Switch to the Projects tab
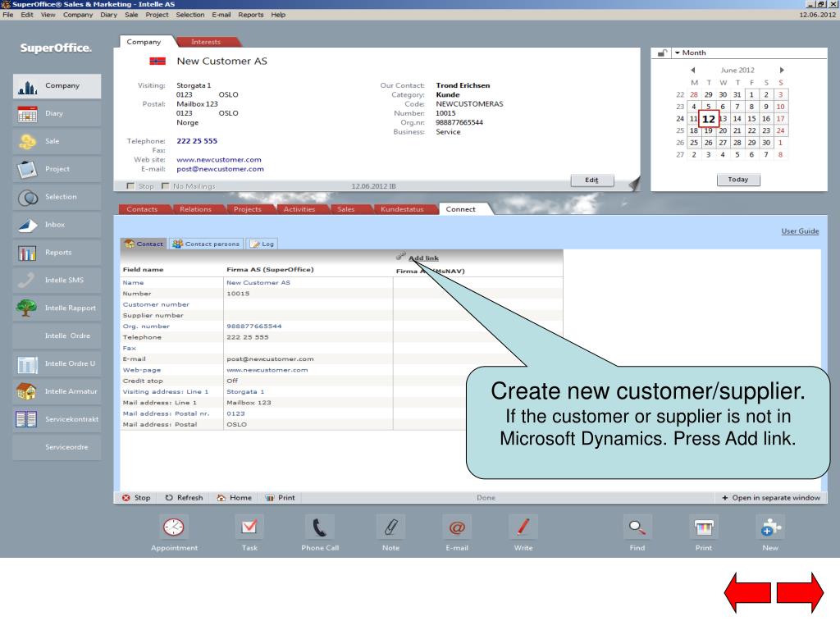The height and width of the screenshot is (630, 840). (x=248, y=209)
